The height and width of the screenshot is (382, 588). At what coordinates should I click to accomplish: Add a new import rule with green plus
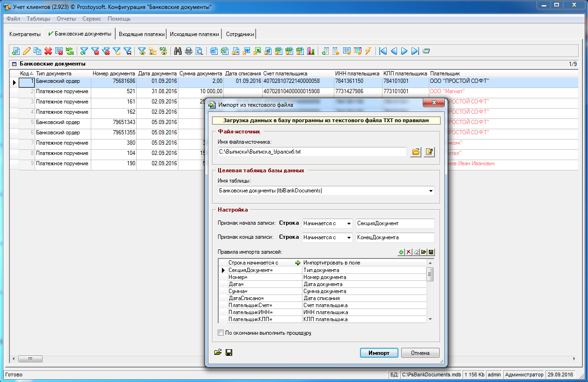[401, 252]
